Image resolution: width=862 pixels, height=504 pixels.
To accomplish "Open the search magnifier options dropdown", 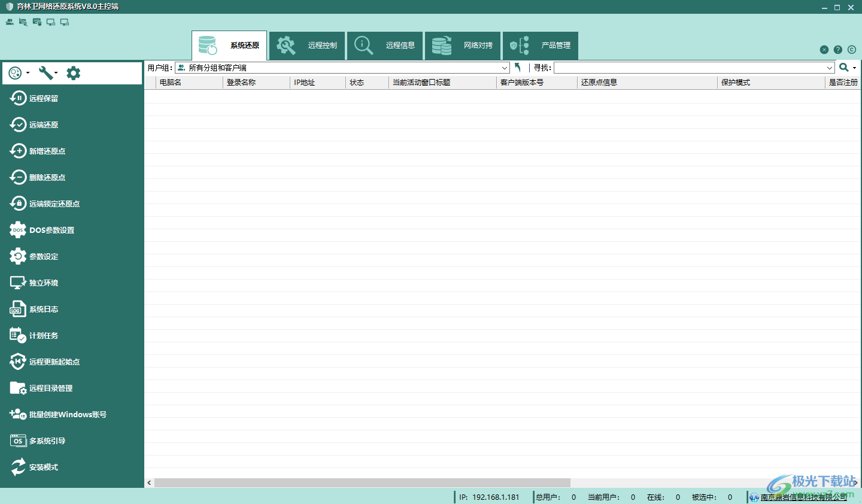I will coord(855,68).
